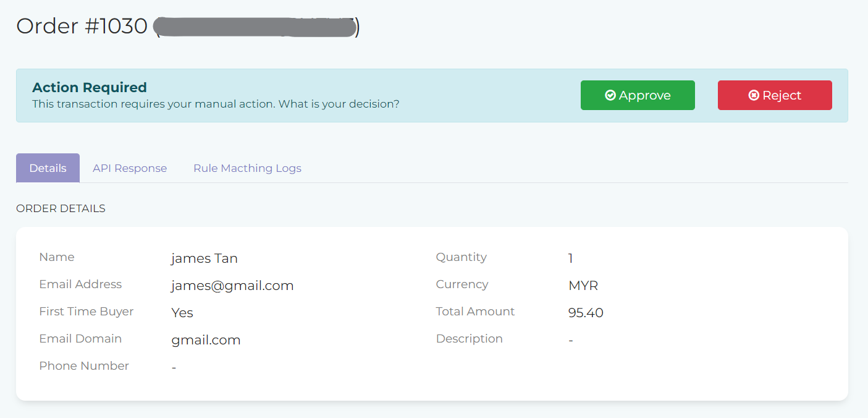Reject the transaction
The height and width of the screenshot is (418, 868).
pyautogui.click(x=775, y=95)
